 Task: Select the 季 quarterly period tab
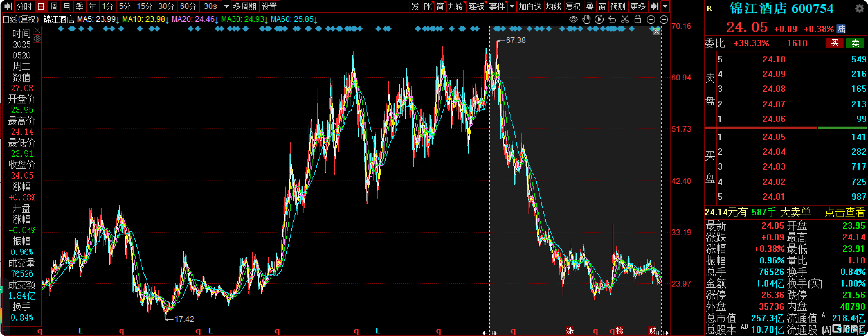[x=79, y=6]
